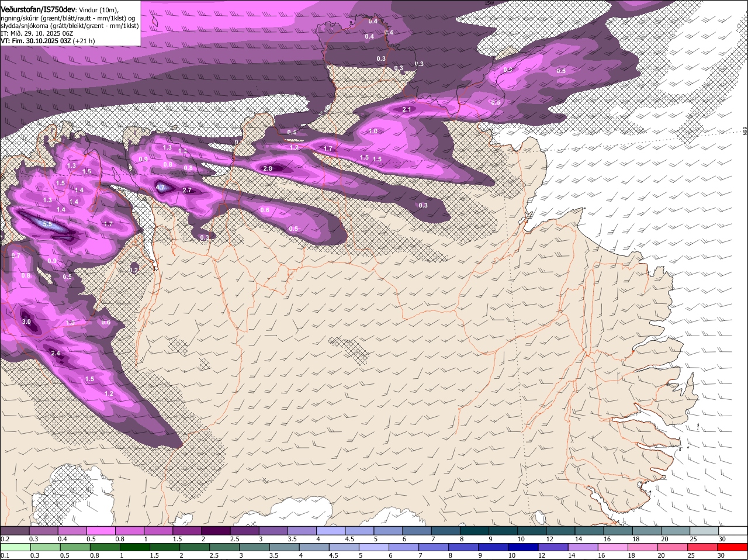The image size is (748, 560).
Task: Pick the light lavender 4.5–5 swatch in upper legend
Action: point(359,531)
